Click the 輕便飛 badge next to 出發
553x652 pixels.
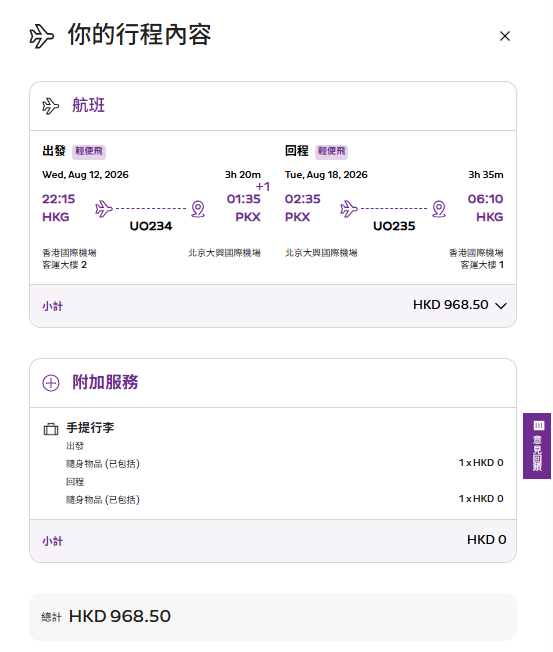89,151
